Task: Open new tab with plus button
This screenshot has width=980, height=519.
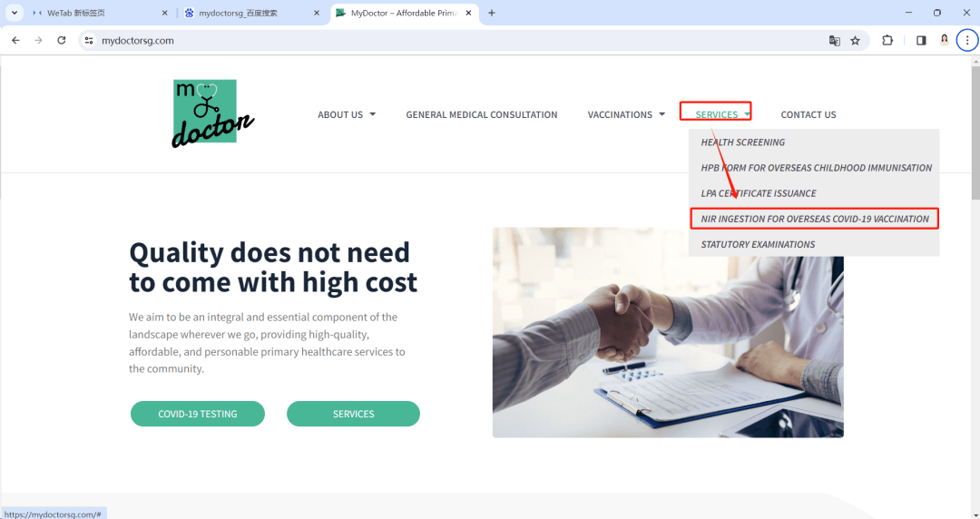Action: 492,13
